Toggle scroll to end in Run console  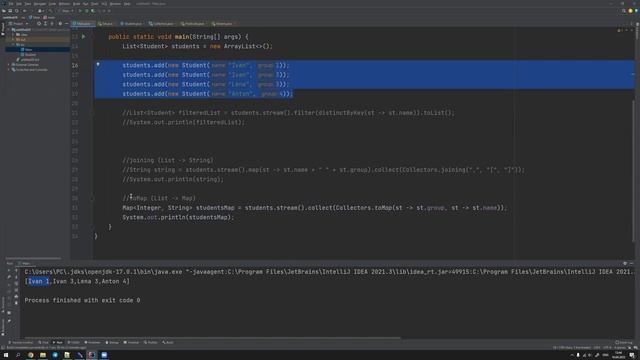[16, 290]
